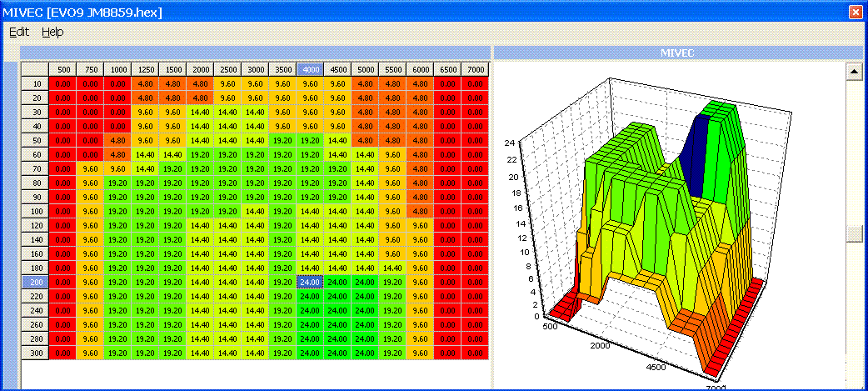Image resolution: width=868 pixels, height=391 pixels.
Task: Open the Edit menu
Action: tap(19, 33)
